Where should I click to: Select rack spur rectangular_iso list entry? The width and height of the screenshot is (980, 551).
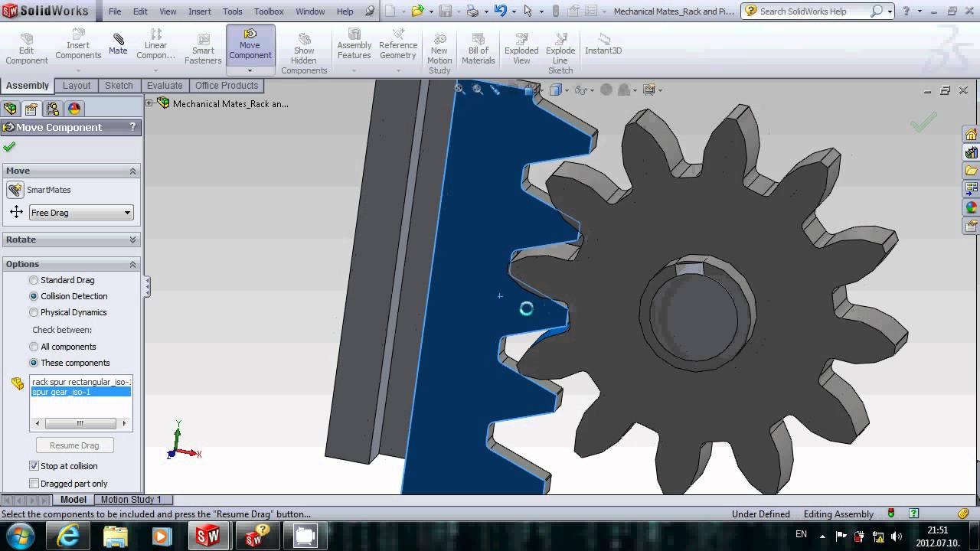tap(81, 382)
